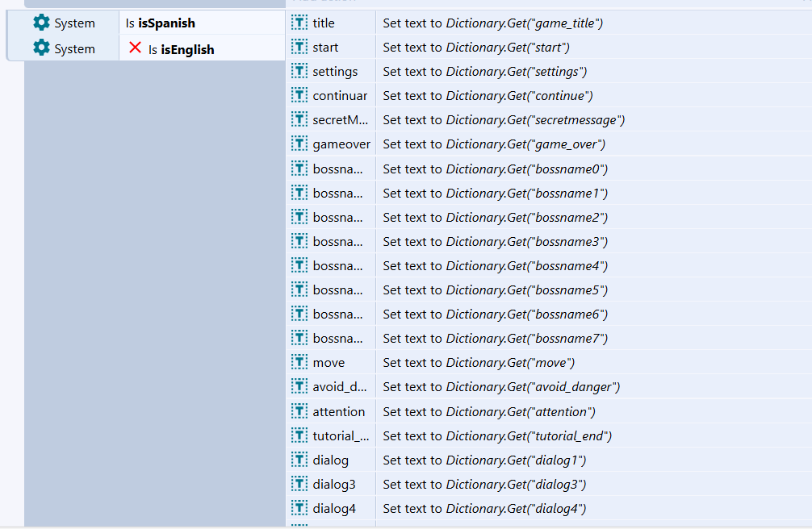The height and width of the screenshot is (529, 812).
Task: Click the 'title' object name
Action: [x=324, y=23]
